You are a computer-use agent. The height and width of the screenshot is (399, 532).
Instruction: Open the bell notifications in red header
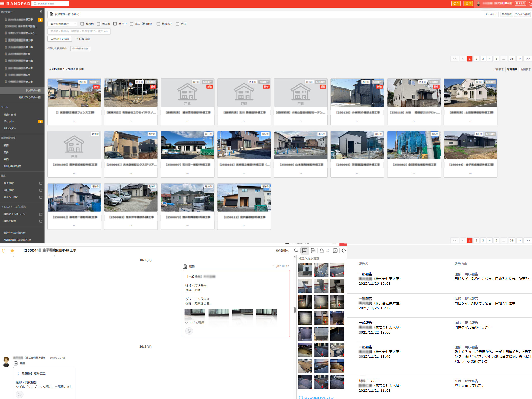tap(468, 4)
